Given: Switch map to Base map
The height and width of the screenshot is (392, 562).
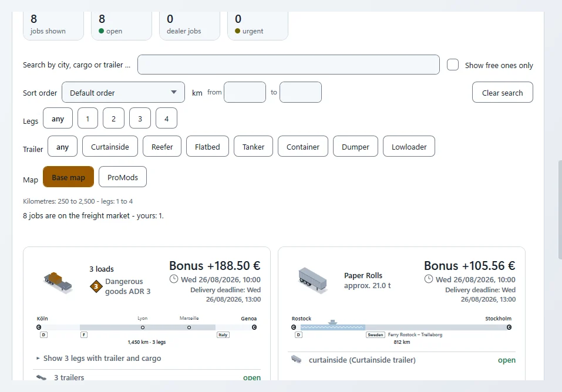Looking at the screenshot, I should [x=69, y=177].
